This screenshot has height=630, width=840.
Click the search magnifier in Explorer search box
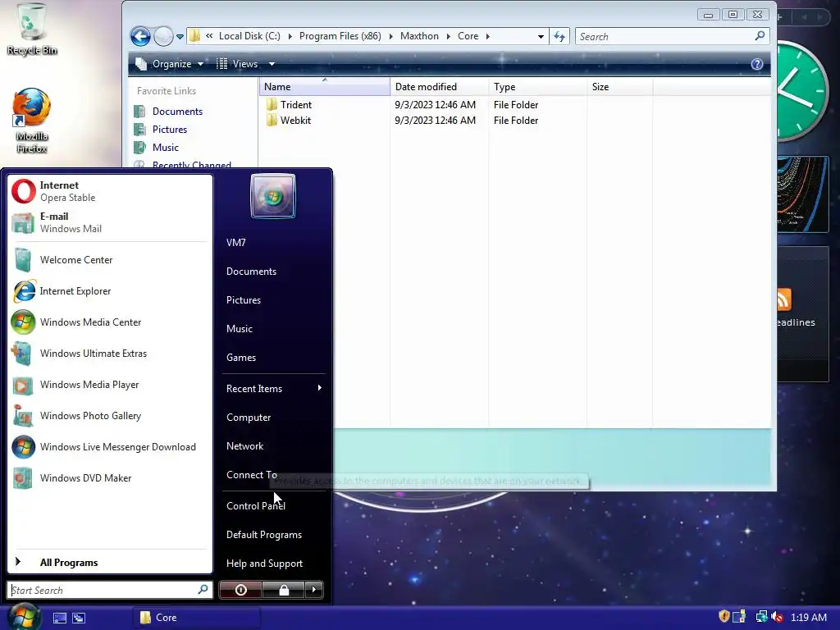(x=760, y=36)
